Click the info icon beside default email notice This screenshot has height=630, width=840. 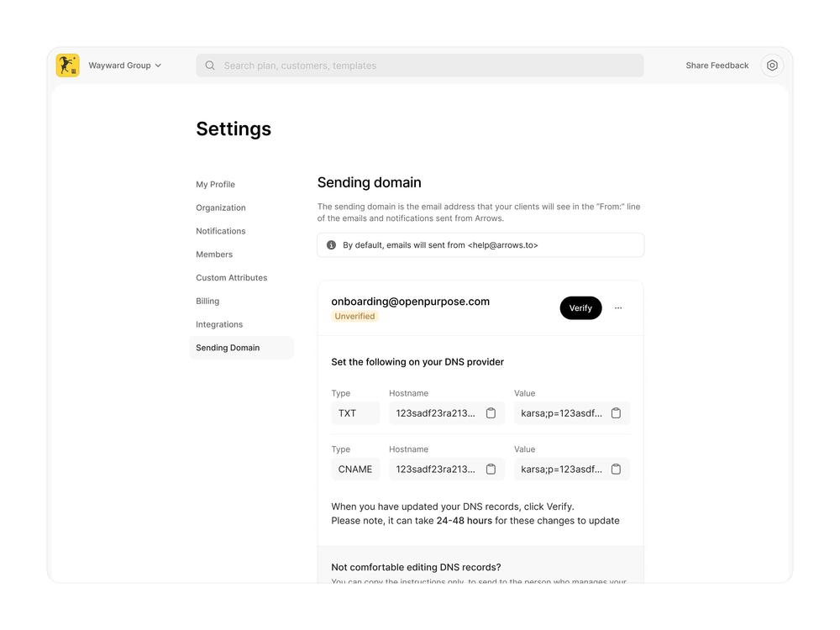tap(331, 244)
